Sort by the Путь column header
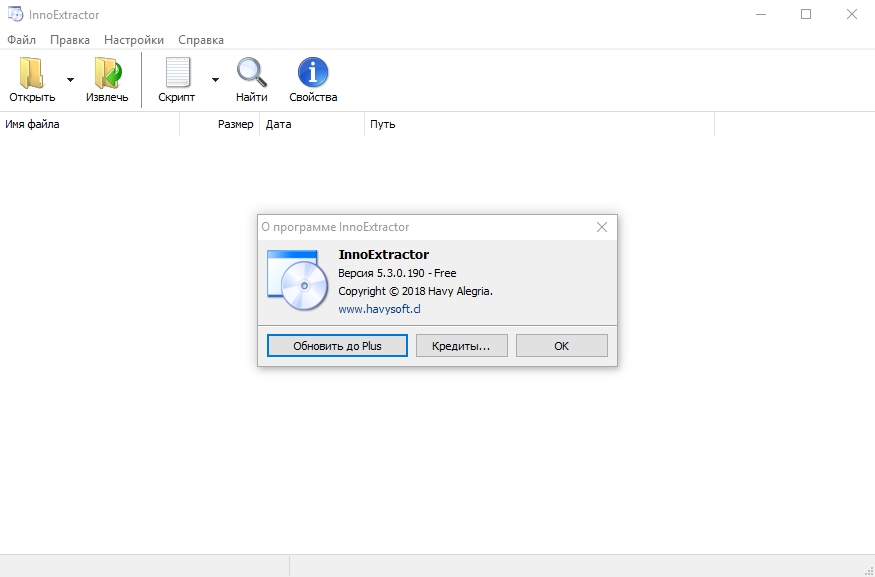 (x=540, y=124)
